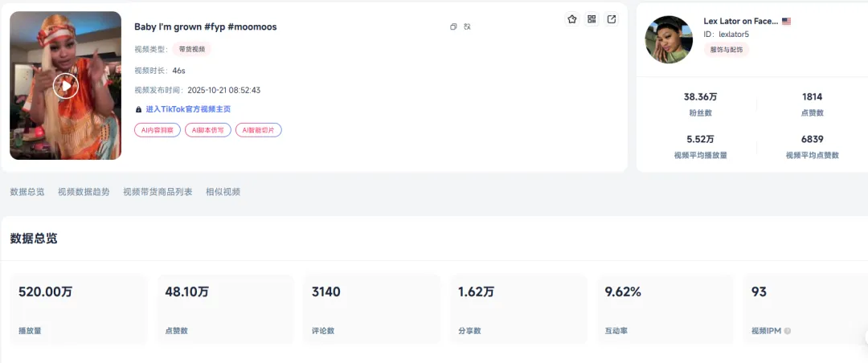Image resolution: width=868 pixels, height=363 pixels.
Task: Open creator name Lex Lator on Face...
Action: pyautogui.click(x=740, y=22)
